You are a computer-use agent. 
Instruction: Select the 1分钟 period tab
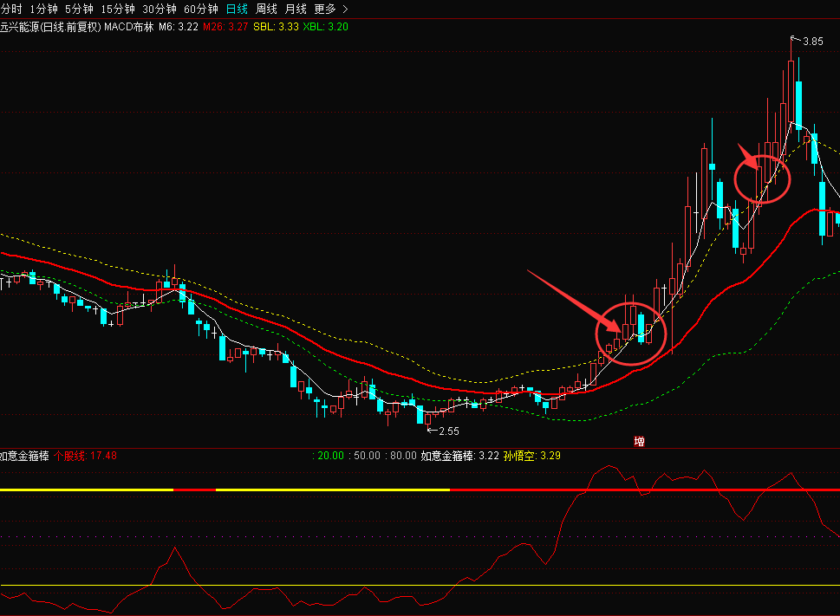tap(43, 10)
